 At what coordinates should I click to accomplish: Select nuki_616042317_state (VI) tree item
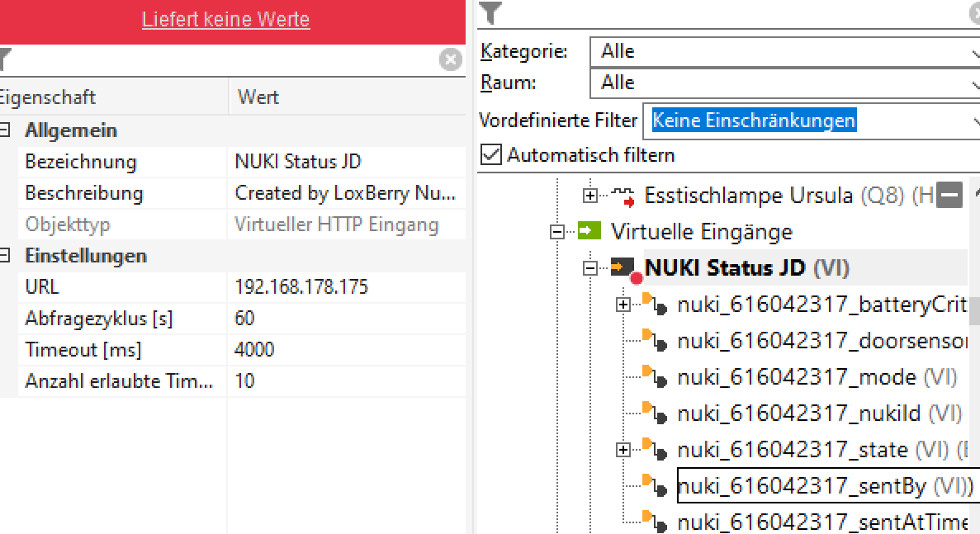coord(822,450)
